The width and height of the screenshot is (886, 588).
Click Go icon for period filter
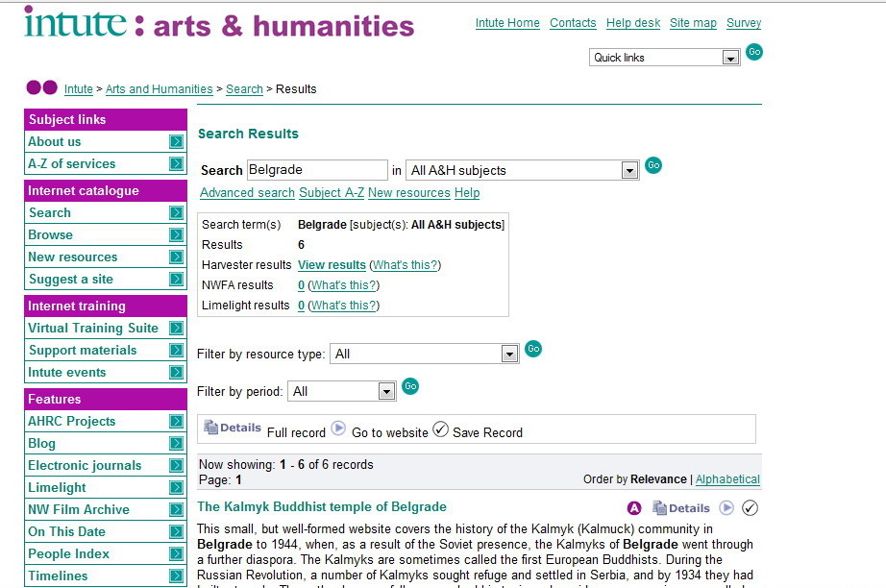(x=410, y=386)
